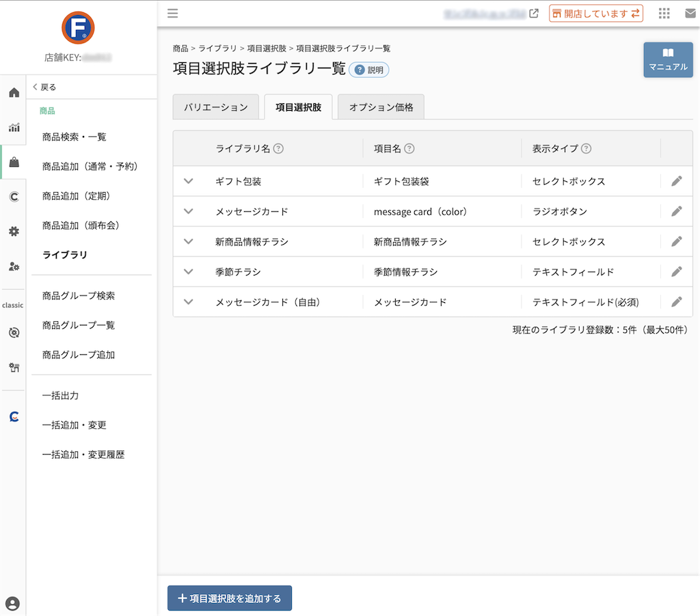Open the analytics chart icon in sidebar

[x=14, y=128]
